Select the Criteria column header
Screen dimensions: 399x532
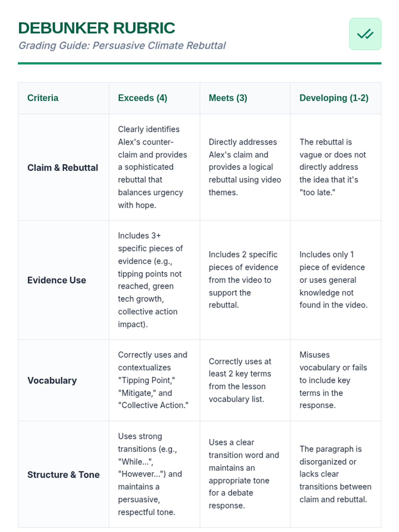point(43,98)
